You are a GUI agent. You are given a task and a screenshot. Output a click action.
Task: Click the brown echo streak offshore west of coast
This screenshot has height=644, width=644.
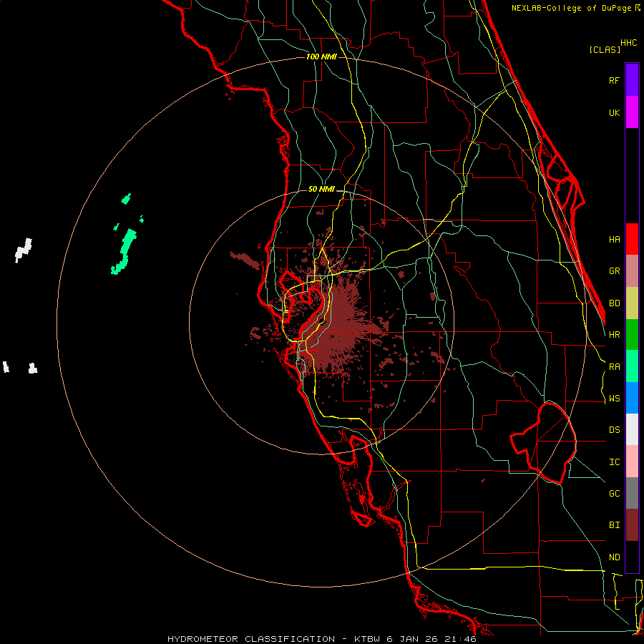pos(245,260)
